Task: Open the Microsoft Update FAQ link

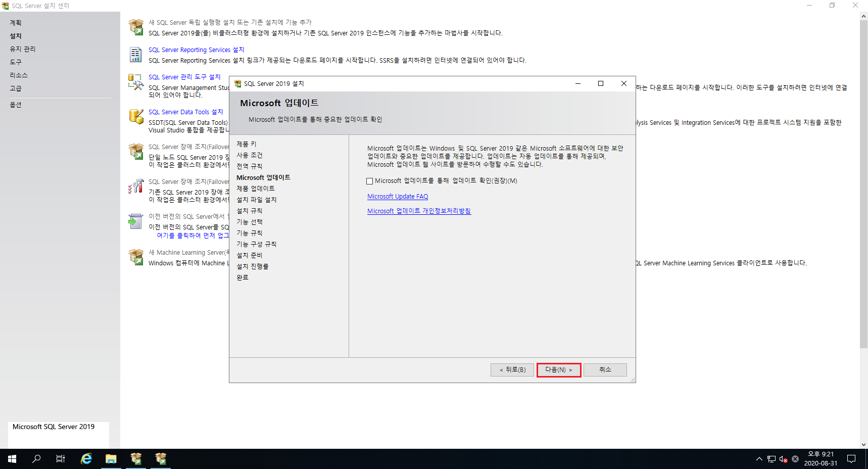Action: click(x=398, y=197)
